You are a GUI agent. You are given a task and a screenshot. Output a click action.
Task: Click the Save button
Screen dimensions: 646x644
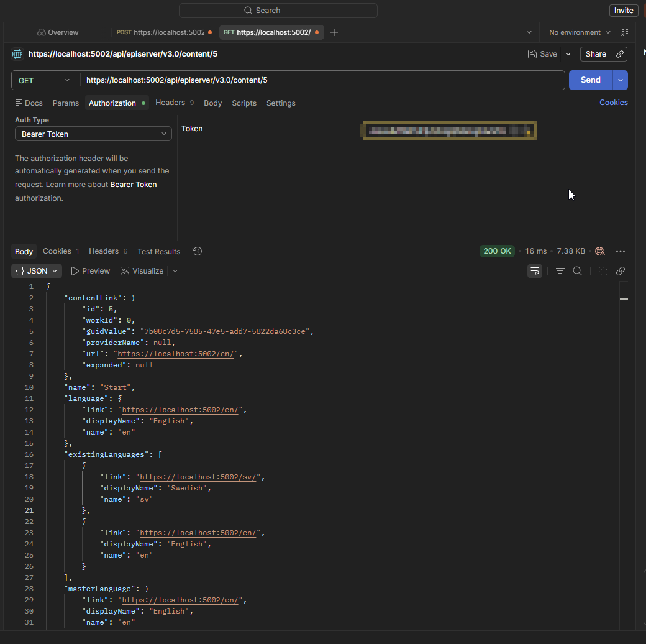[x=542, y=54]
